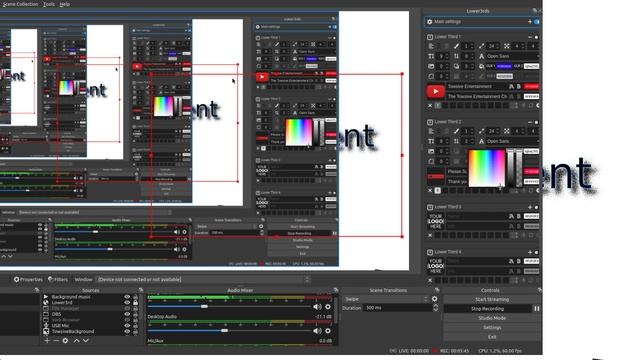Open source properties gear in Sources toolbar
Screen dimensions: 640x360
65,340
